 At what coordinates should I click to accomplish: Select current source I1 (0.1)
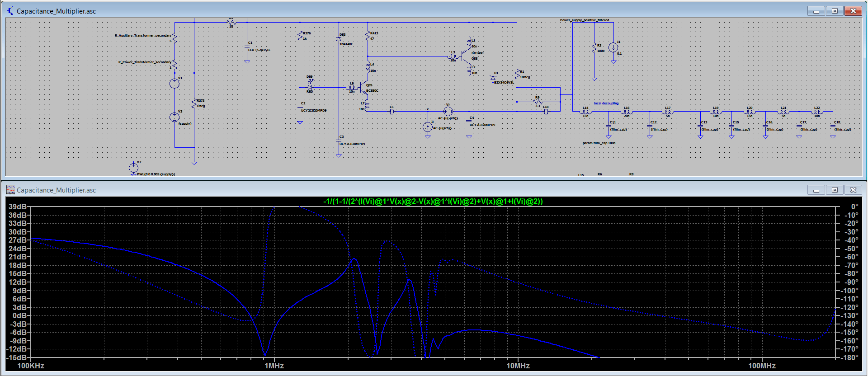(x=613, y=47)
